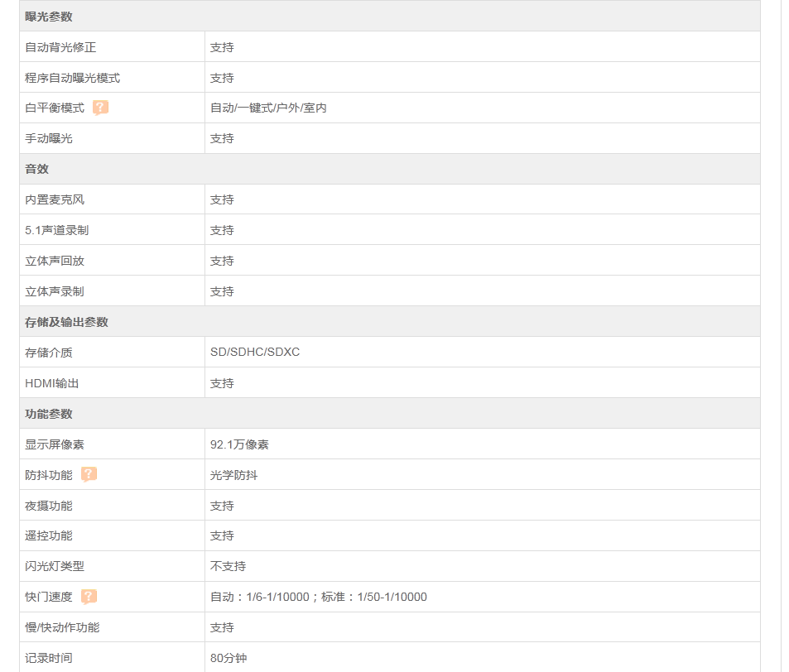This screenshot has width=789, height=672.
Task: Select the 曝光参数 section header
Action: [390, 16]
